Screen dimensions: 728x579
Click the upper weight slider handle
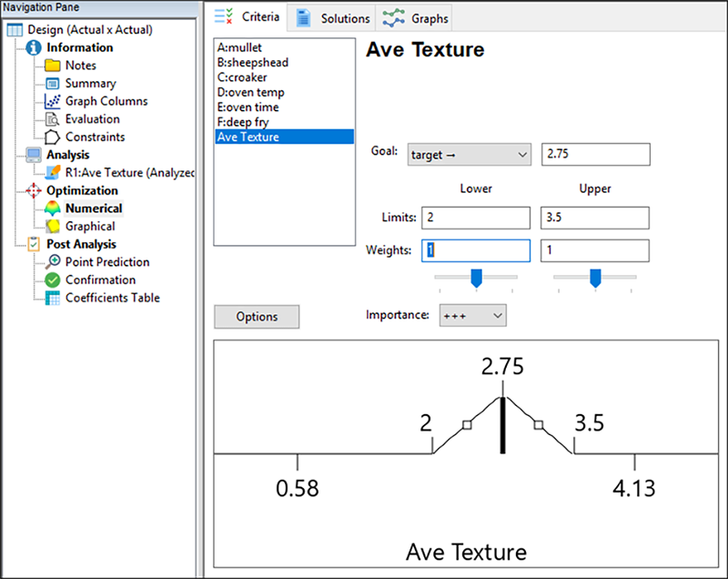point(595,278)
